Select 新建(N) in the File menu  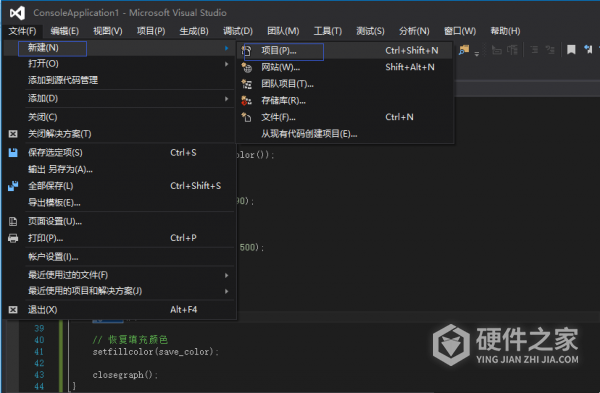pos(119,48)
